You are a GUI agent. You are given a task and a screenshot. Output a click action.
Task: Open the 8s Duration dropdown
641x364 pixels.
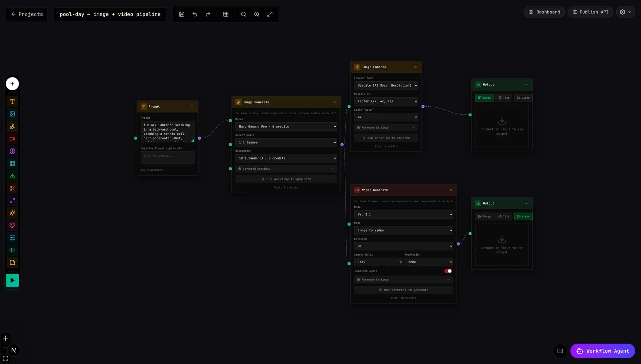(x=404, y=246)
